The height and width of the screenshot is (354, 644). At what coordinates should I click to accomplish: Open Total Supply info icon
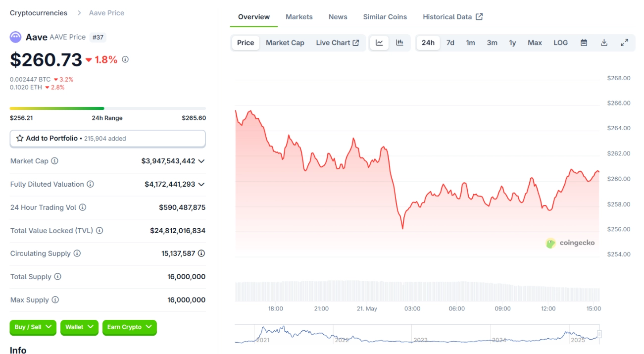58,277
